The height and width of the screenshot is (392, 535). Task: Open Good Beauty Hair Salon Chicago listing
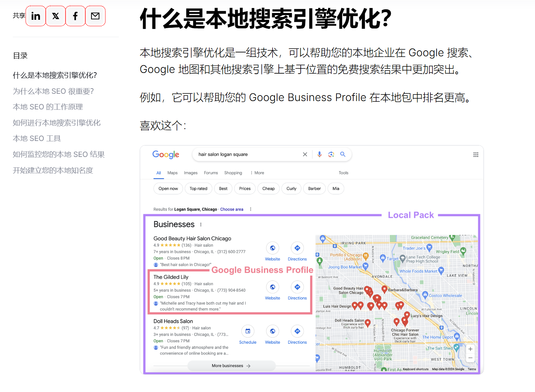tap(192, 239)
